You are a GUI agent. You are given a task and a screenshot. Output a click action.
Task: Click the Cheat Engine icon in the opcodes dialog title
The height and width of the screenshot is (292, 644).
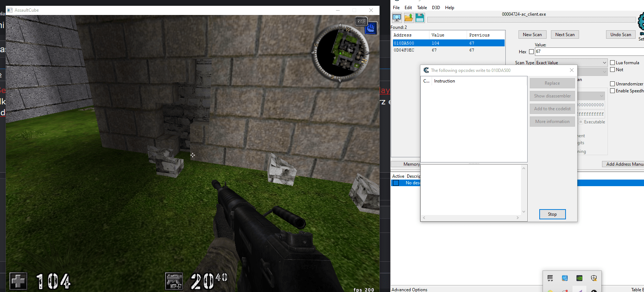point(426,70)
